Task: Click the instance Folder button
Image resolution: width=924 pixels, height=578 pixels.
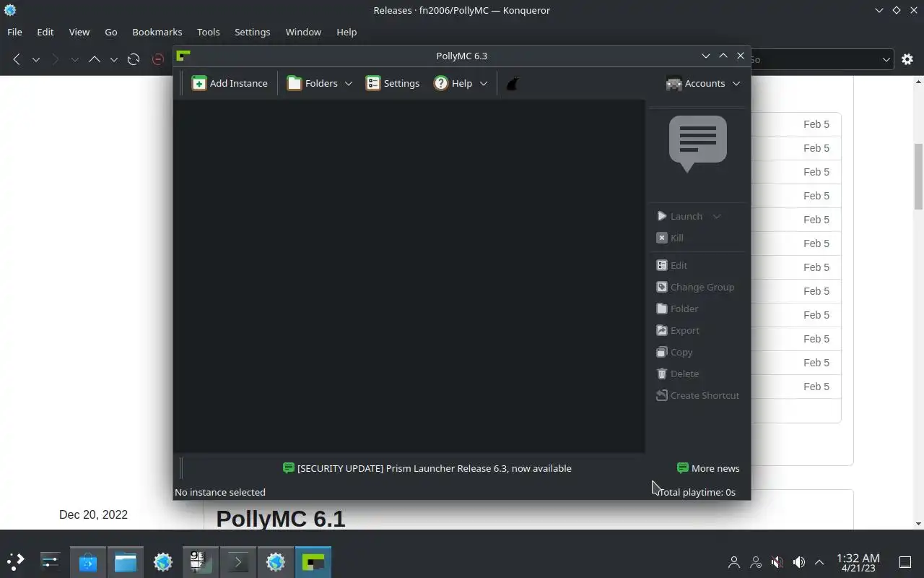Action: (677, 309)
